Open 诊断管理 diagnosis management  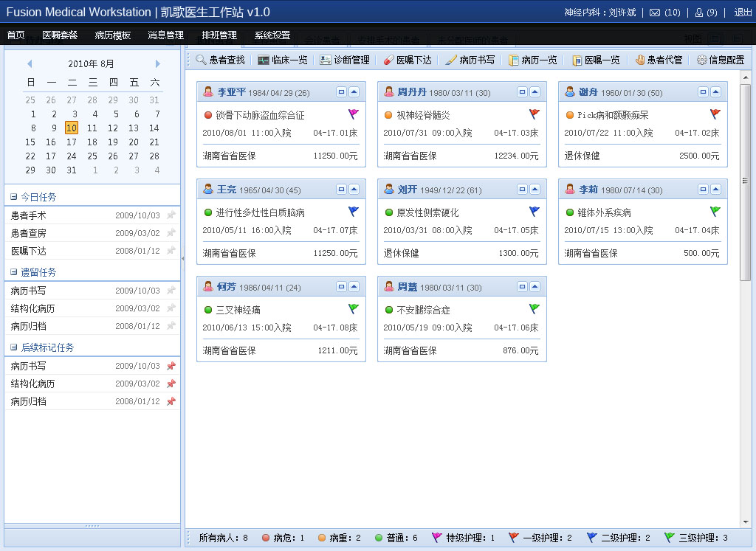344,60
